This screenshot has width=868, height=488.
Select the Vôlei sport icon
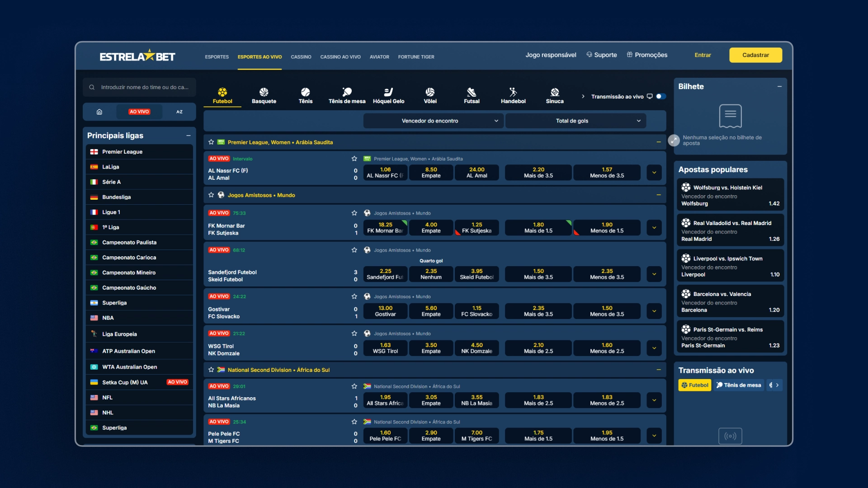click(x=430, y=92)
